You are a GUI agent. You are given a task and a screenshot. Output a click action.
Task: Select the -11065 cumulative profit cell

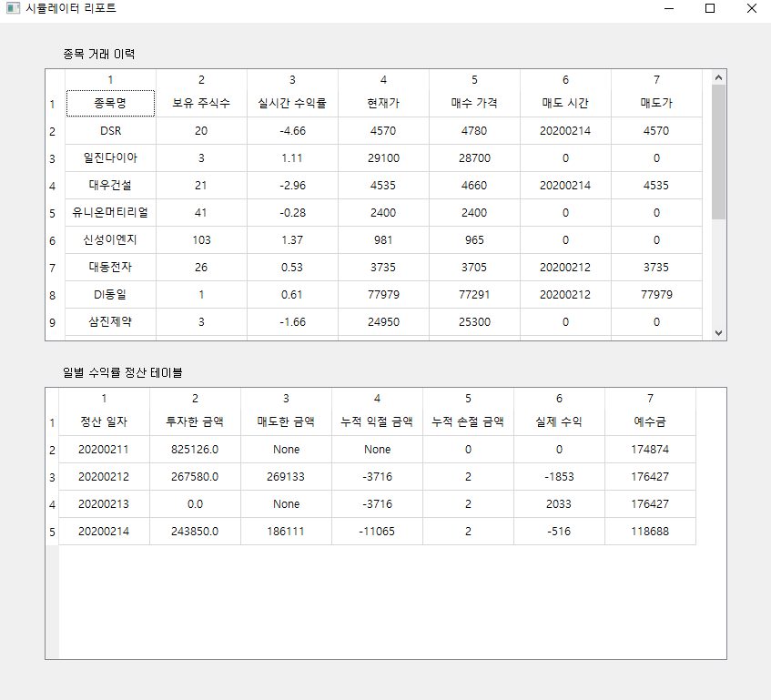click(x=377, y=532)
